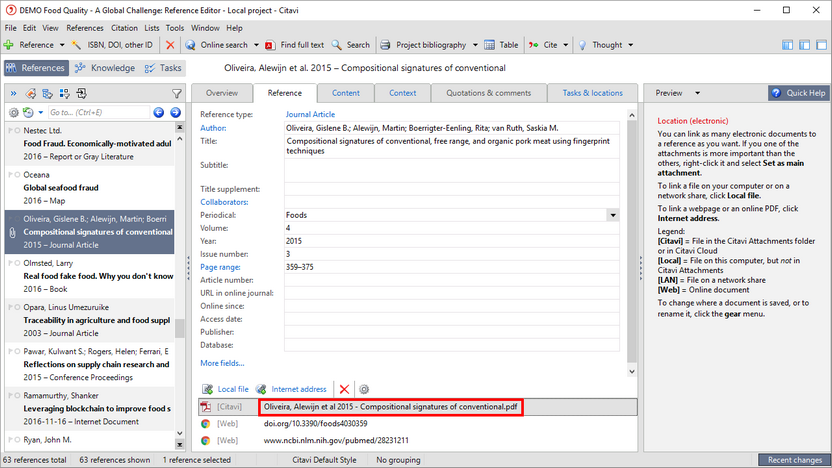Click the Go to... (Ctrl+E) input field
832x468 pixels.
point(99,112)
